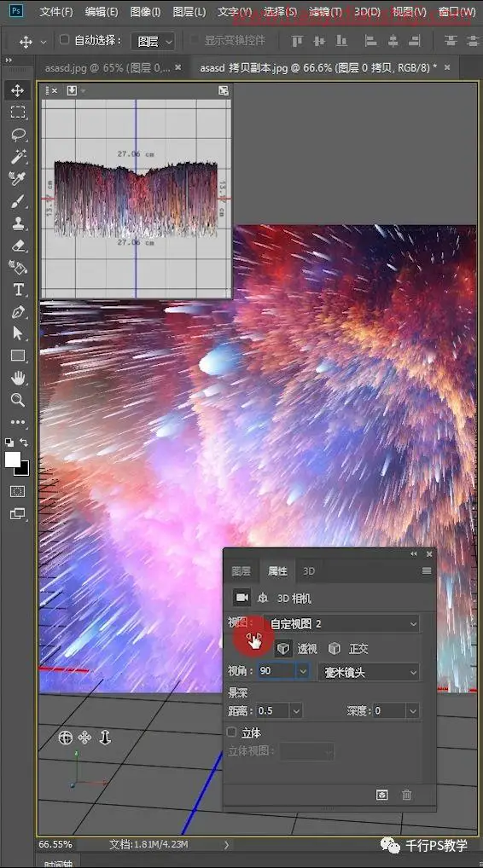The image size is (483, 868).
Task: Switch to the 图层 panel tab
Action: [241, 571]
